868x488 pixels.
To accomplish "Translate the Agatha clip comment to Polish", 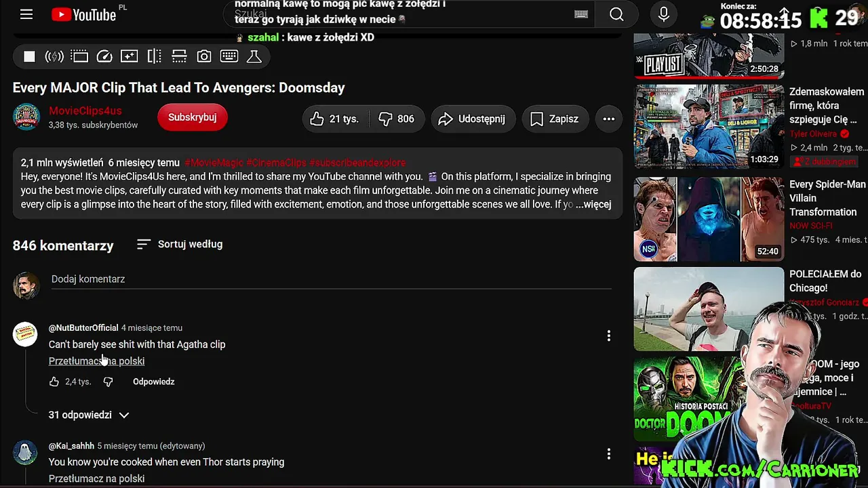I will point(96,361).
